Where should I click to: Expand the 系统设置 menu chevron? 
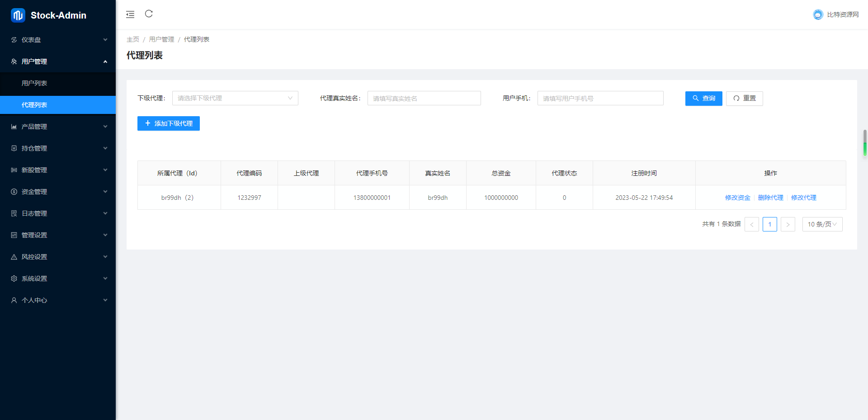click(x=105, y=278)
